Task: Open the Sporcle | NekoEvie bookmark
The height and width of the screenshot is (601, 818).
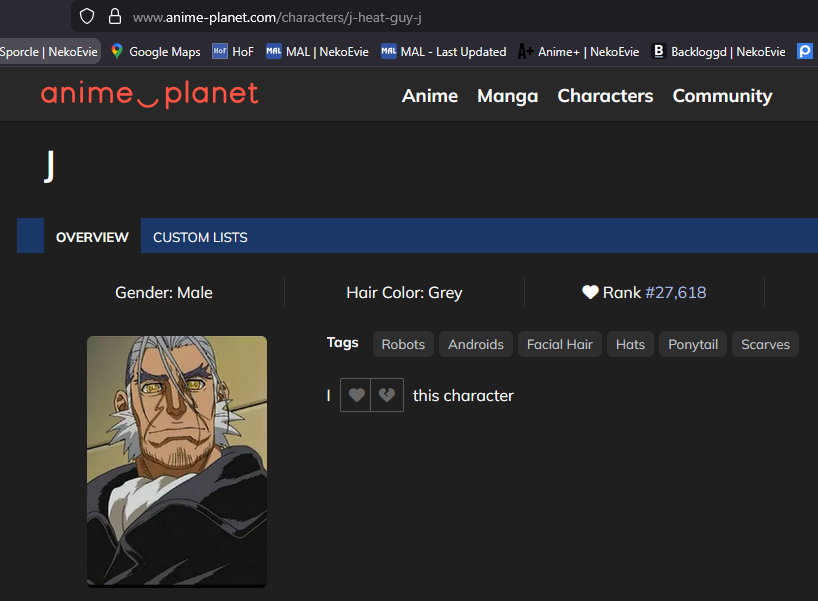Action: click(49, 52)
